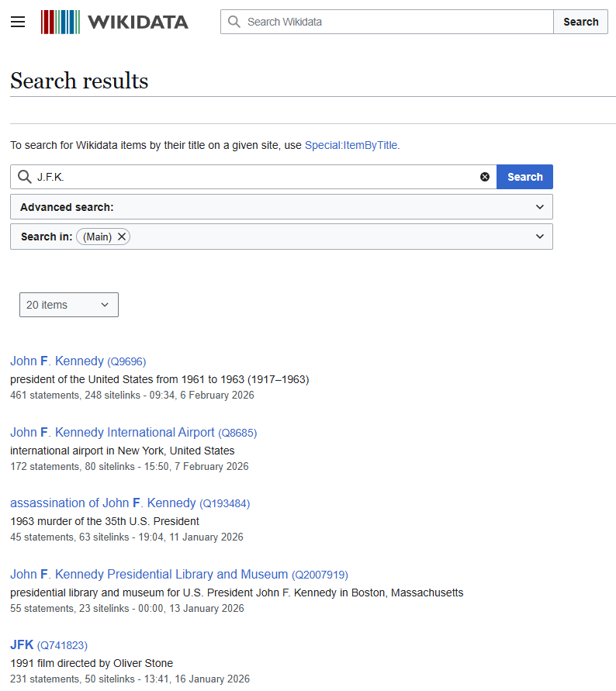Remove the (Main) namespace tag
616x691 pixels.
pos(122,237)
